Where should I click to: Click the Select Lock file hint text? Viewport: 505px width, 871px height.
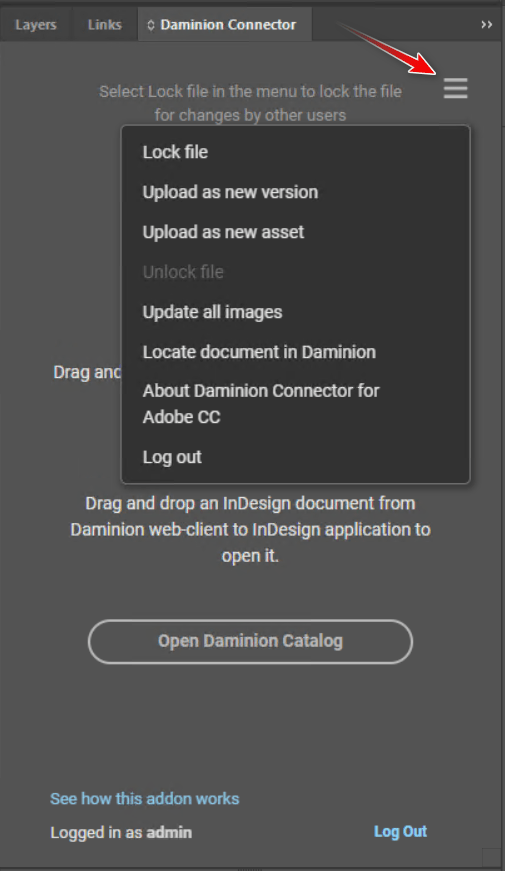pos(250,103)
